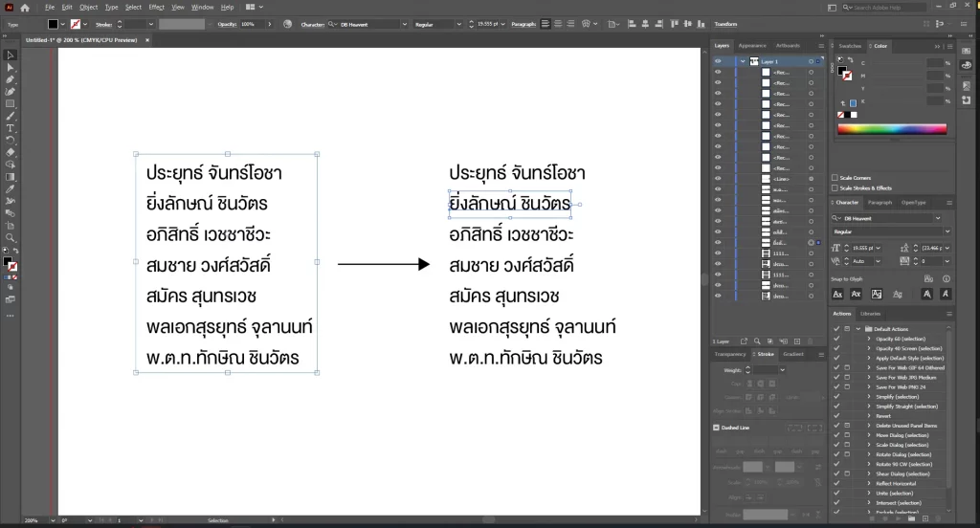The image size is (980, 528).
Task: Toggle Dashed Line checkbox in Stroke panel
Action: tap(716, 428)
